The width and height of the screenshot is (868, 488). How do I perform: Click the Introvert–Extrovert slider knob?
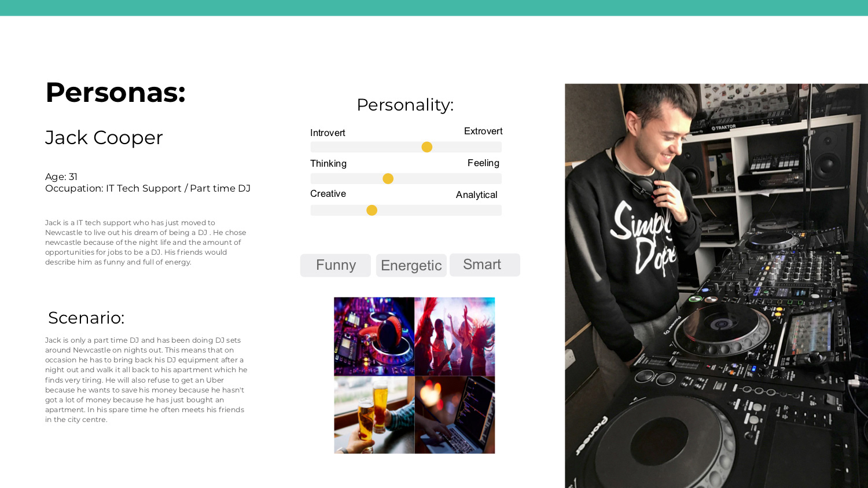coord(427,147)
